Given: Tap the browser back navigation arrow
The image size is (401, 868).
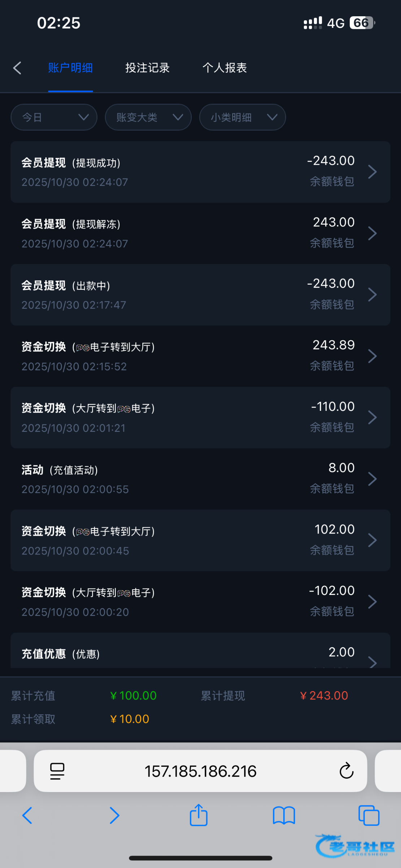Looking at the screenshot, I should (x=27, y=816).
